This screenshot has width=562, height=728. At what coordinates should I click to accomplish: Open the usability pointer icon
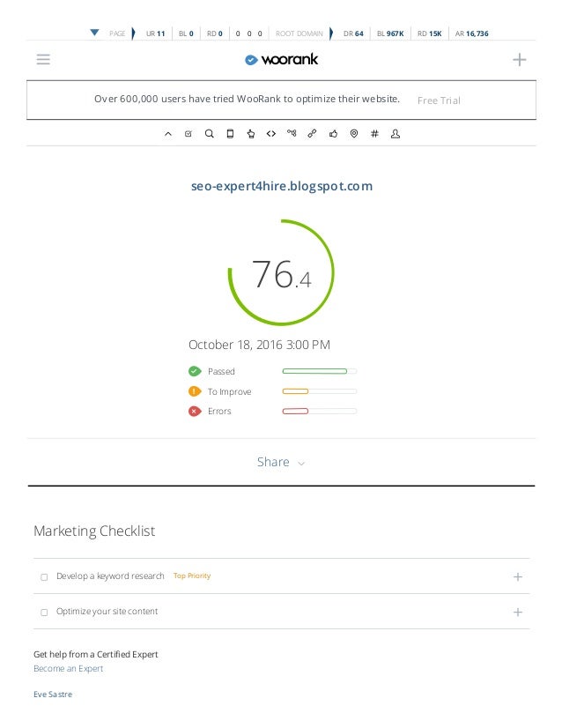pos(250,134)
